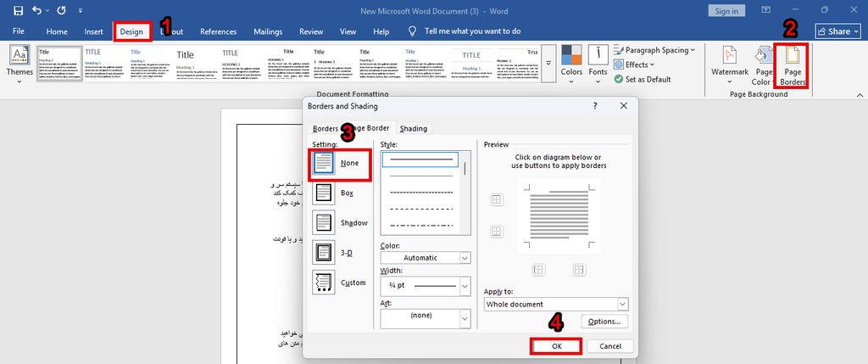Open Ribbon Display Options icon

coord(766,10)
